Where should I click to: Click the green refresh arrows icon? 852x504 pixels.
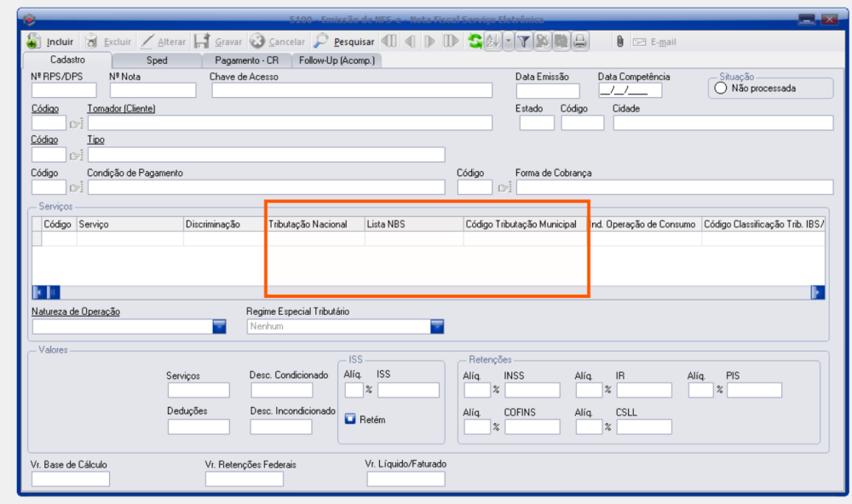click(475, 41)
